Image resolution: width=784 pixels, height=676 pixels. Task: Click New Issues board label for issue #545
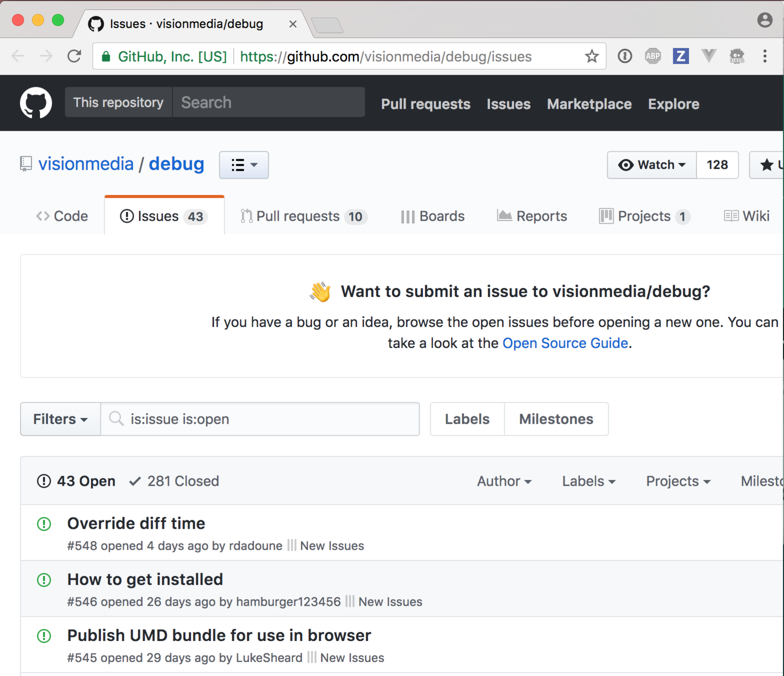click(x=352, y=658)
